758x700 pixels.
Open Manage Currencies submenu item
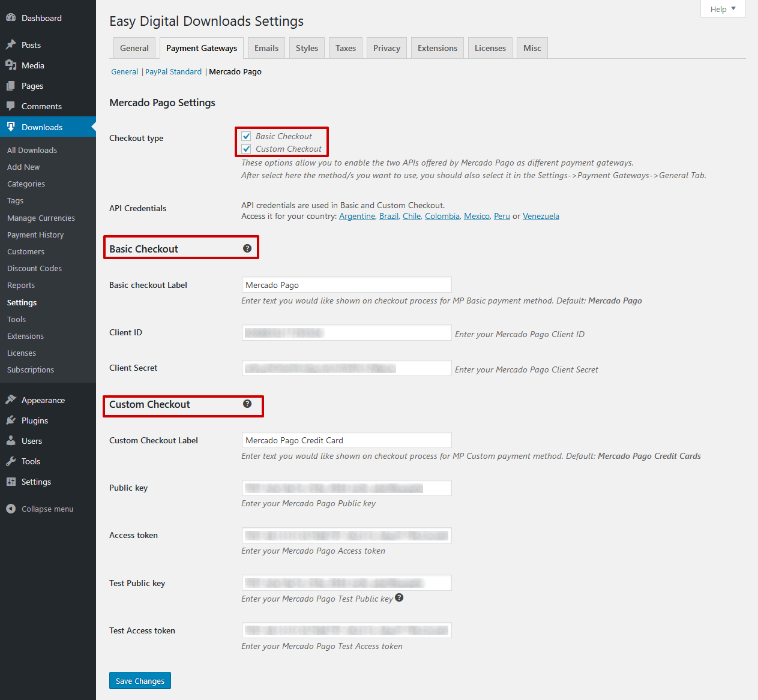[x=41, y=218]
